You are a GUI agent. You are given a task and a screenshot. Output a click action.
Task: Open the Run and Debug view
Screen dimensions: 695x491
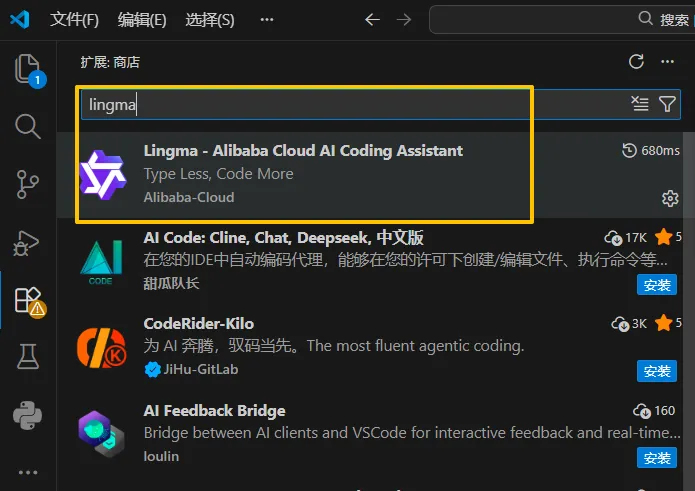(28, 241)
